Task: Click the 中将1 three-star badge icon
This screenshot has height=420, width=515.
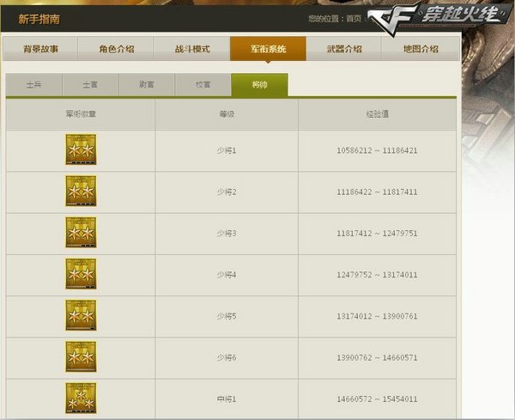Action: coord(81,398)
